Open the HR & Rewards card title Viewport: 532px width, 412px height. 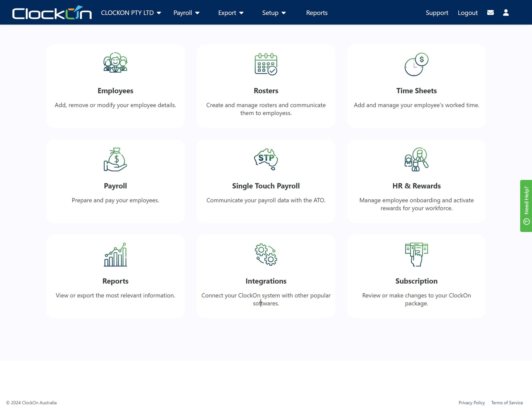tap(416, 186)
